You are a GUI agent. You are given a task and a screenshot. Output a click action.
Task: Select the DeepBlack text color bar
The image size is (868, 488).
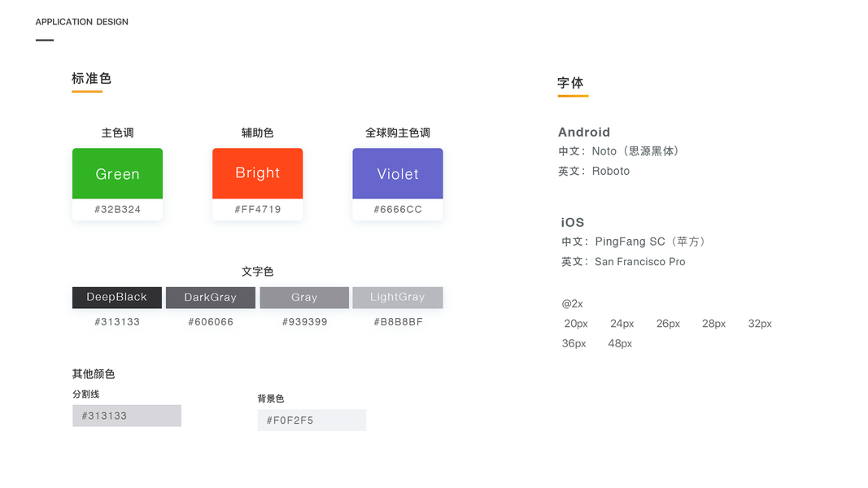click(117, 298)
